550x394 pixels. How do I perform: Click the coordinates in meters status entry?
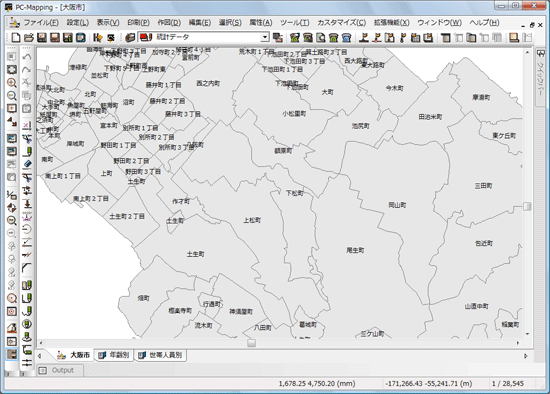pos(428,384)
